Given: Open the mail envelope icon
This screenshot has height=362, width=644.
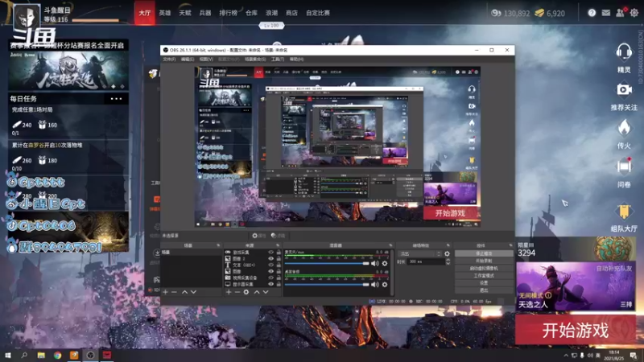Looking at the screenshot, I should click(x=606, y=13).
